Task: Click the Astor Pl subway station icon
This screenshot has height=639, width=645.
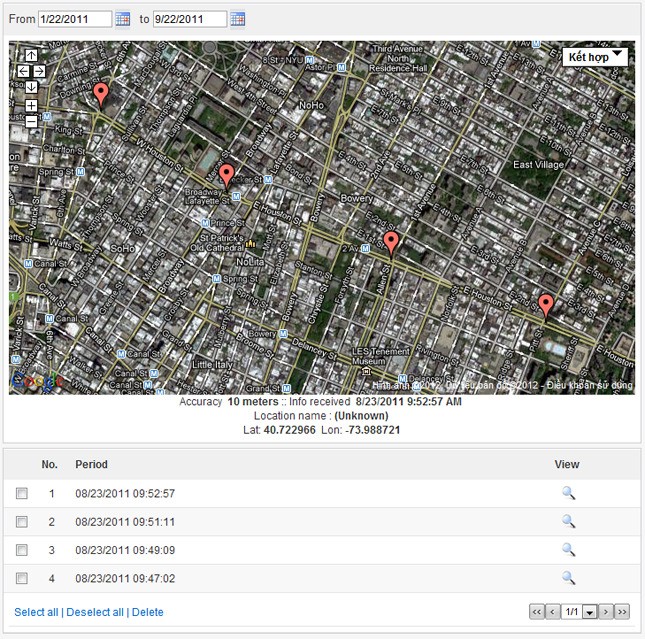Action: click(x=341, y=67)
